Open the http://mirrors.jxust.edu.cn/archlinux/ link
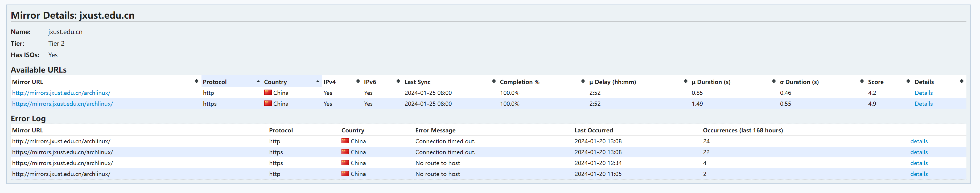980x193 pixels. (x=61, y=93)
